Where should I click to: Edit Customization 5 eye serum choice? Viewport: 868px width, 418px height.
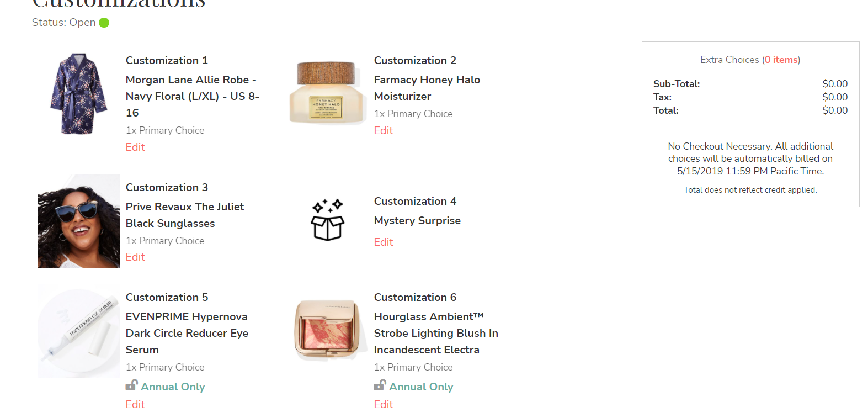coord(135,405)
